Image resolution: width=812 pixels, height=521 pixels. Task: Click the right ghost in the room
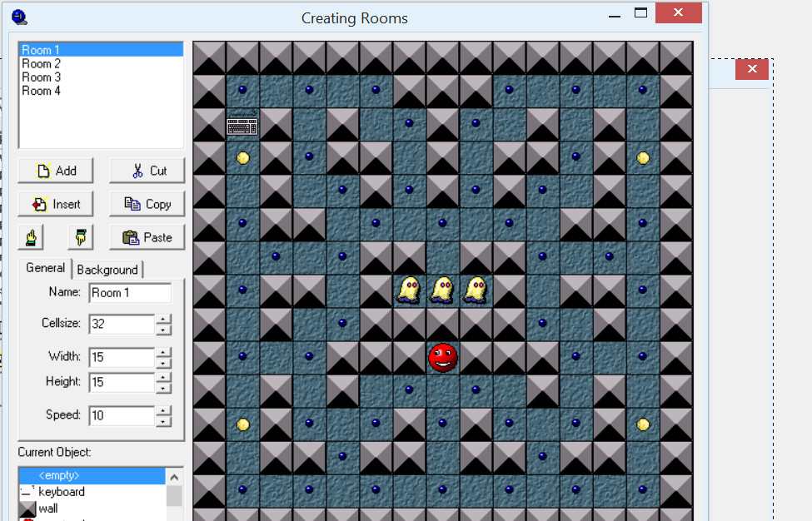tap(476, 290)
